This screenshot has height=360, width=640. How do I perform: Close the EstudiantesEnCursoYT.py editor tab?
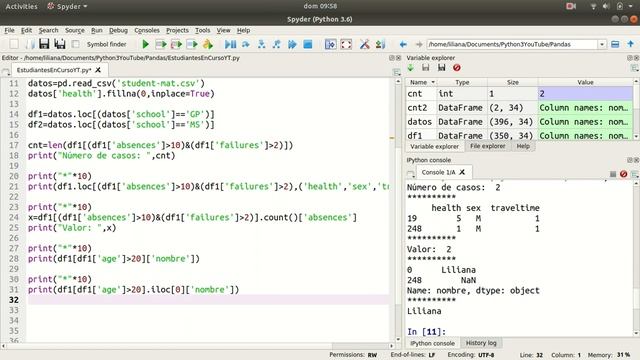click(x=98, y=70)
